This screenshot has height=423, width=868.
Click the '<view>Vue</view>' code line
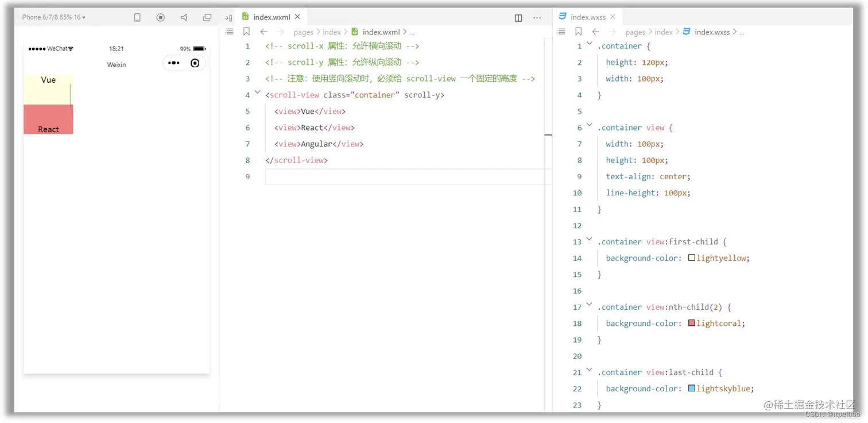click(x=310, y=111)
